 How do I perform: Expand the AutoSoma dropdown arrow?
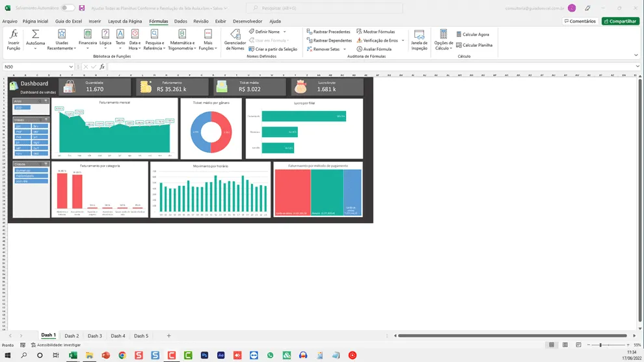pyautogui.click(x=35, y=49)
